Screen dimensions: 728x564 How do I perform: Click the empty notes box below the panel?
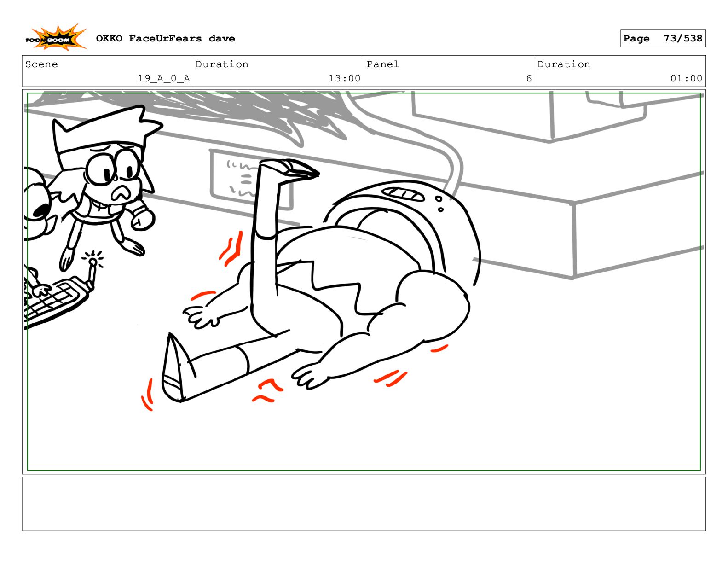click(364, 504)
